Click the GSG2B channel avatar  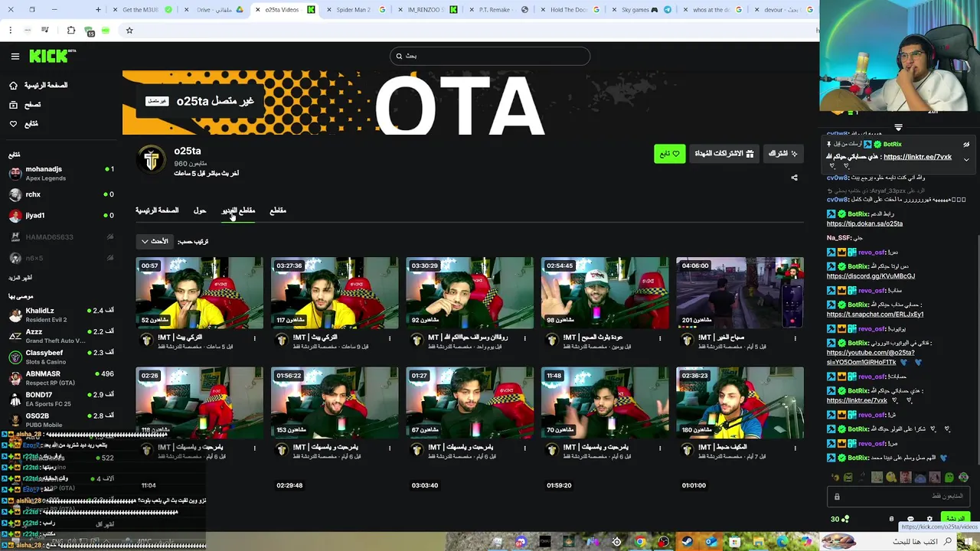coord(15,420)
